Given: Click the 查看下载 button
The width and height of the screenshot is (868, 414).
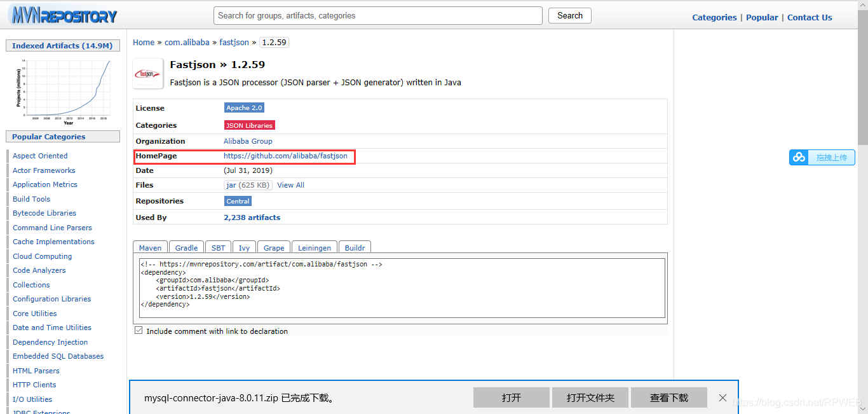Looking at the screenshot, I should click(669, 397).
